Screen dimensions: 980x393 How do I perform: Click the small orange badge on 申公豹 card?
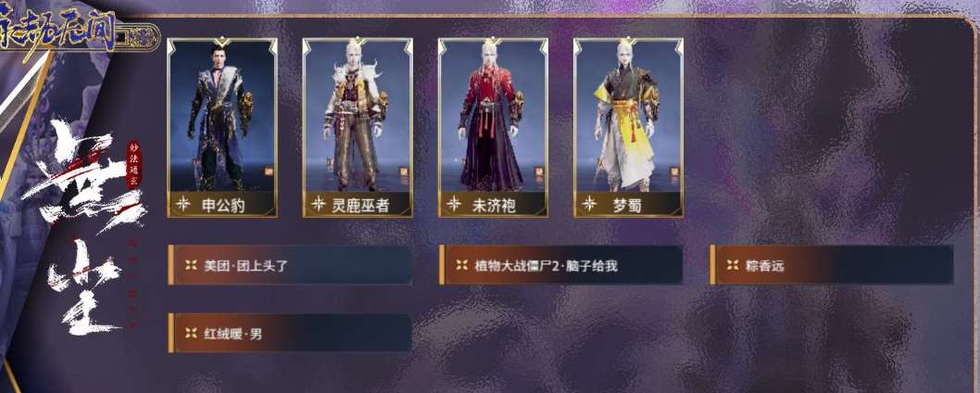point(269,171)
